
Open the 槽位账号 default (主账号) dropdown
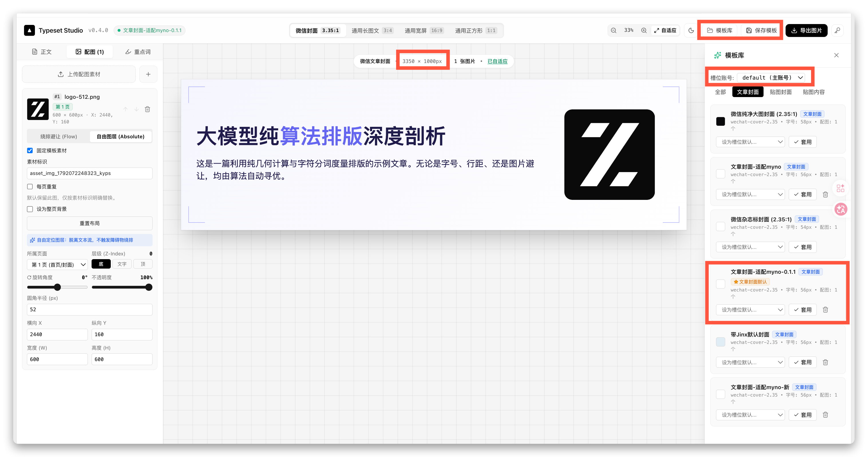(771, 78)
